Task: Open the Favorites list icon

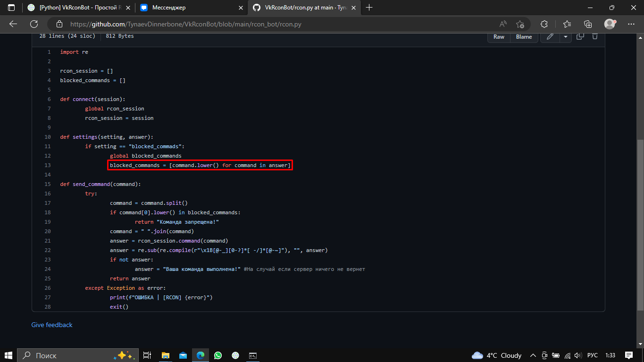Action: point(567,24)
